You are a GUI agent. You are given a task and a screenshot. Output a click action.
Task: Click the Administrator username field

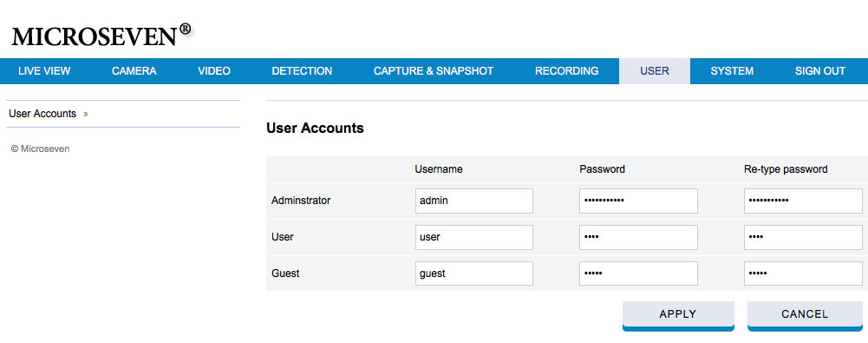(x=474, y=201)
